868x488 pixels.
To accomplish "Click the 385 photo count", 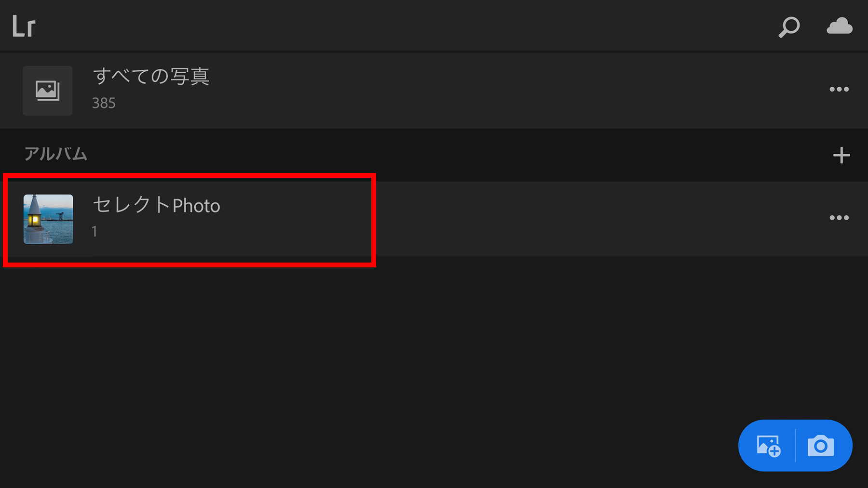I will click(104, 103).
